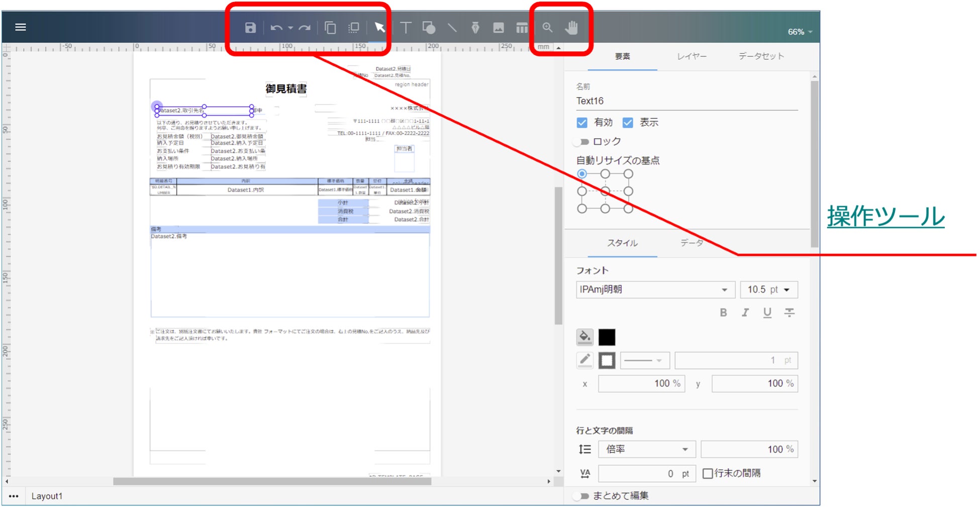Undo the last action
The image size is (980, 508).
[276, 28]
